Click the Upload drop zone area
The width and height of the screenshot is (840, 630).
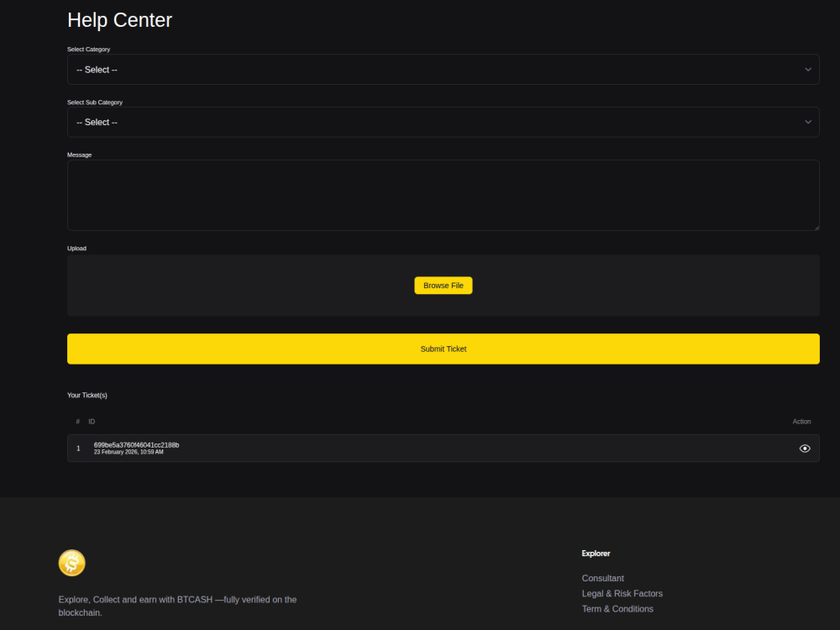pyautogui.click(x=443, y=286)
